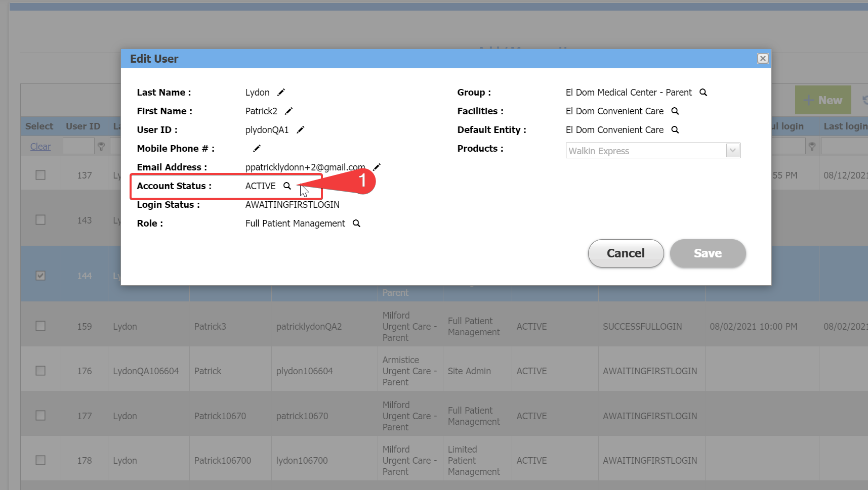
Task: Edit the Last Name pencil icon
Action: (x=281, y=92)
